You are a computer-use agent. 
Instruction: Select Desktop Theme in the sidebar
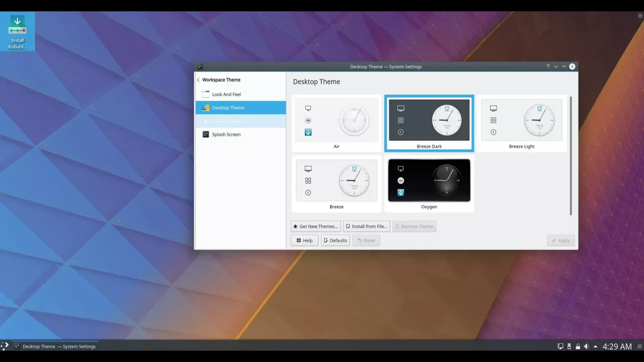pos(240,108)
